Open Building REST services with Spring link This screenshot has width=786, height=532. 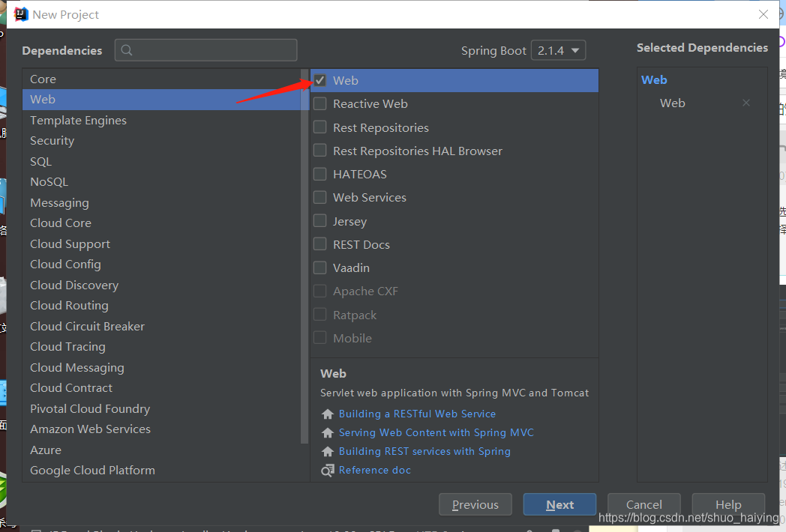click(x=424, y=451)
